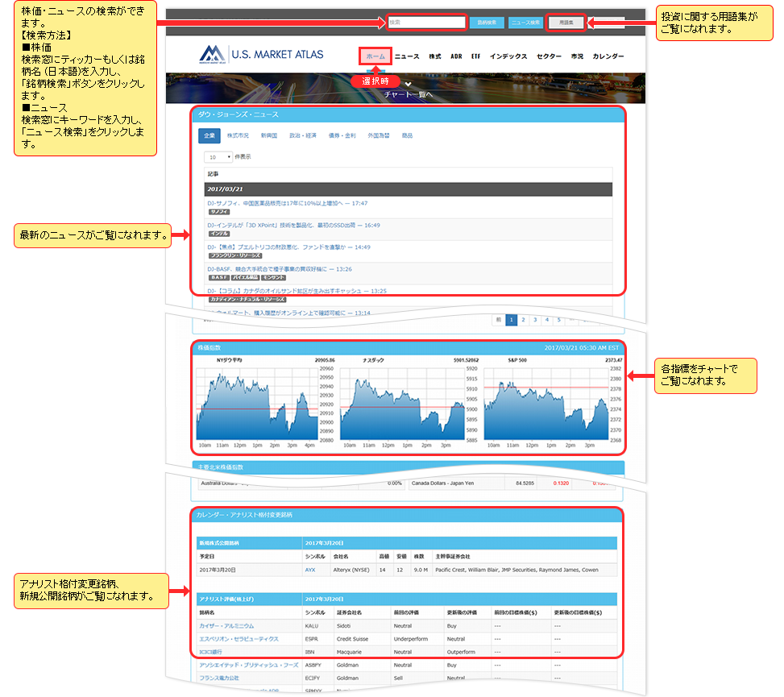The height and width of the screenshot is (697, 784).
Task: Go to page 4 in pagination
Action: [547, 320]
